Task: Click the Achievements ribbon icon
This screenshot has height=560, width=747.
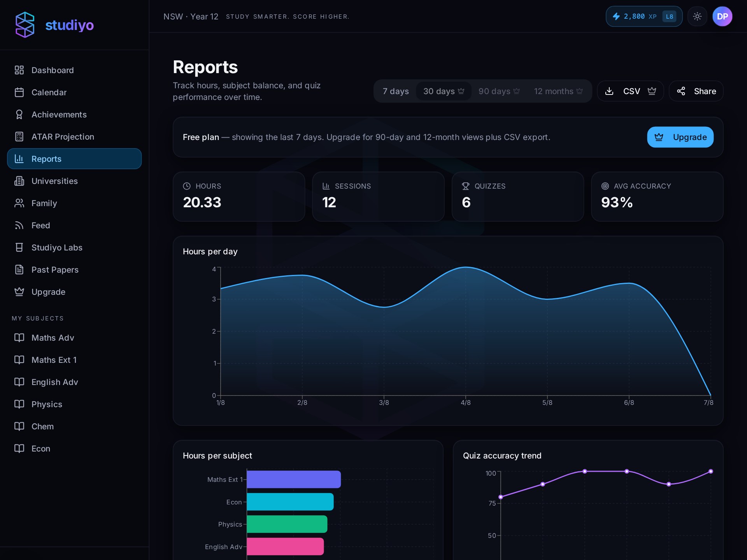Action: (19, 114)
